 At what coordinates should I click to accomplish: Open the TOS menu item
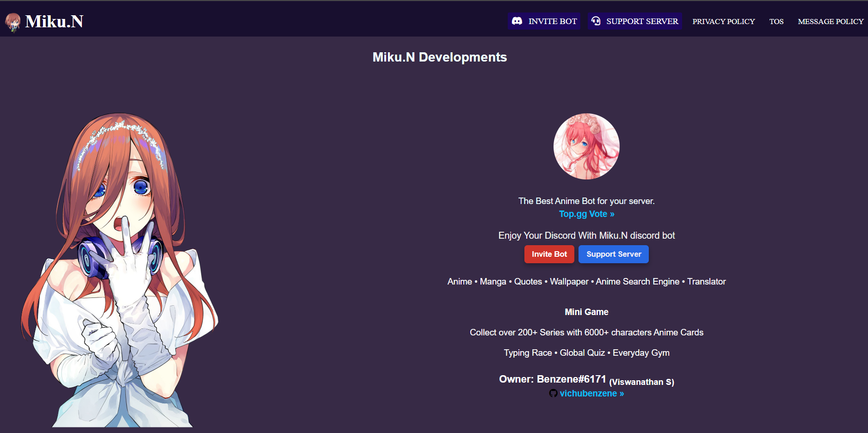click(776, 21)
